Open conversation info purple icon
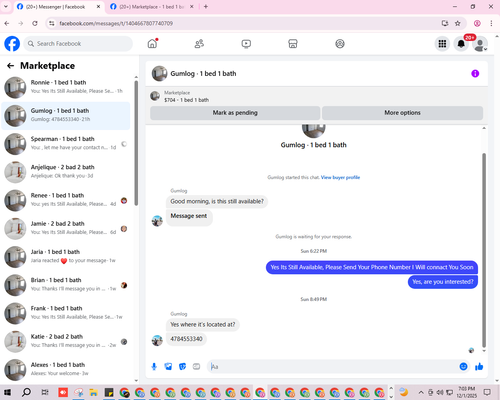 pyautogui.click(x=475, y=73)
